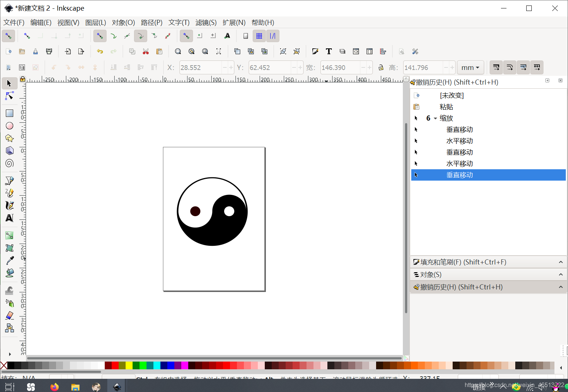Click the Cut scissors icon
The height and width of the screenshot is (392, 568).
(146, 51)
